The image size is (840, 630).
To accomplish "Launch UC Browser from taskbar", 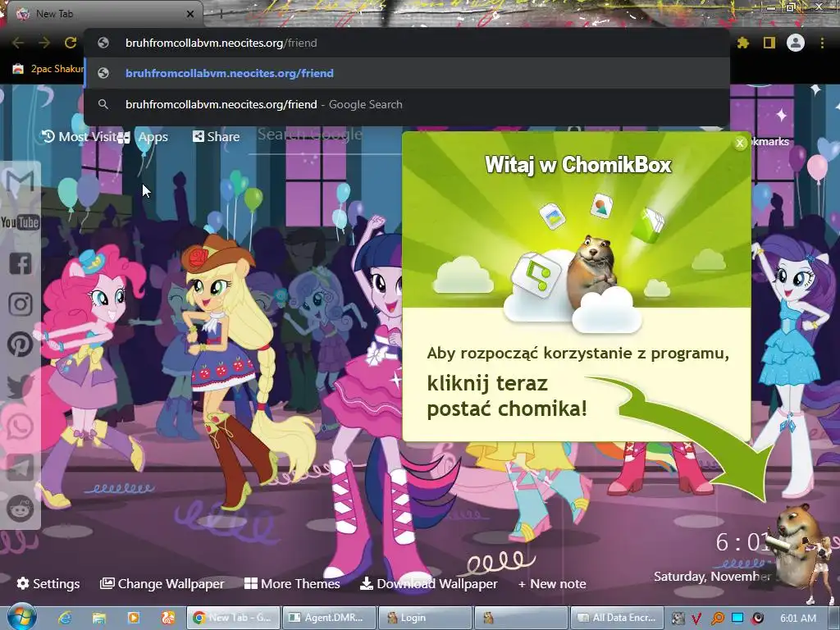I will coord(167,618).
